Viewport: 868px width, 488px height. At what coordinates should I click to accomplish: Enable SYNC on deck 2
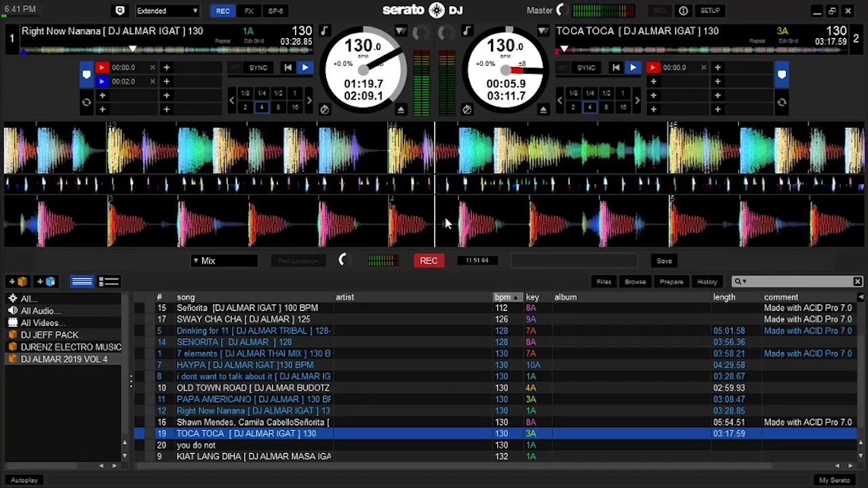click(x=587, y=68)
